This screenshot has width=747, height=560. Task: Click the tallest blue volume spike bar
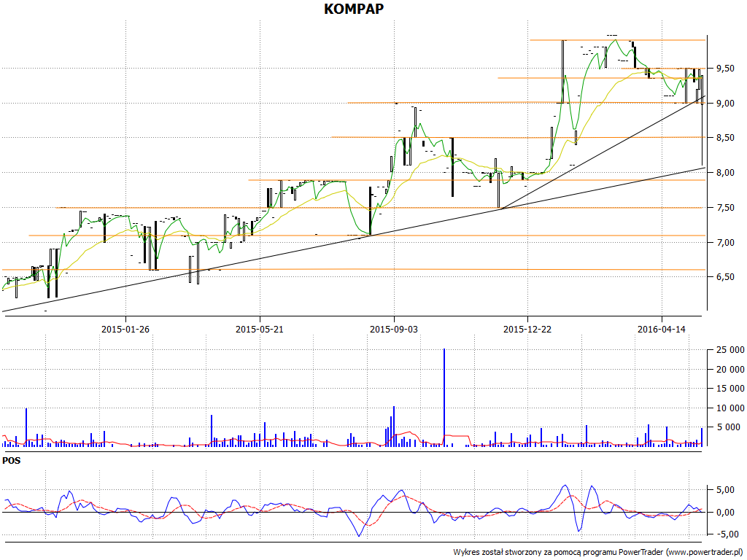[444, 397]
